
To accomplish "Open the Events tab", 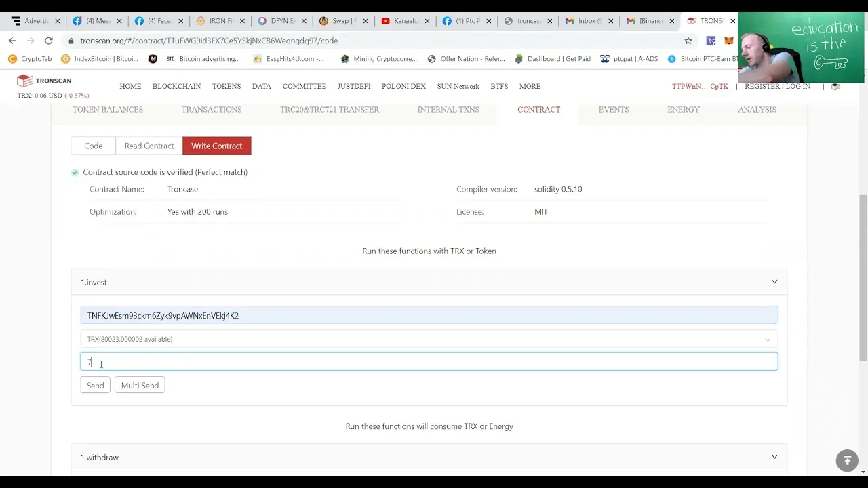I will (x=613, y=110).
